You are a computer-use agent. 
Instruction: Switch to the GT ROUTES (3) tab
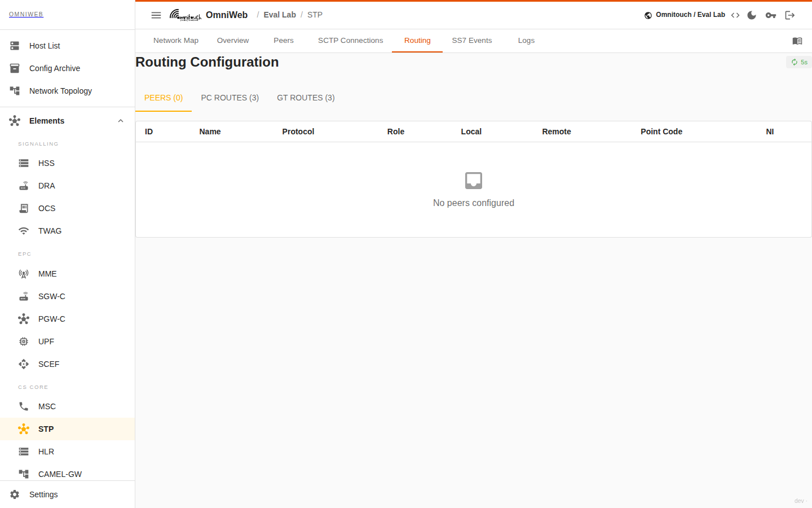tap(306, 98)
